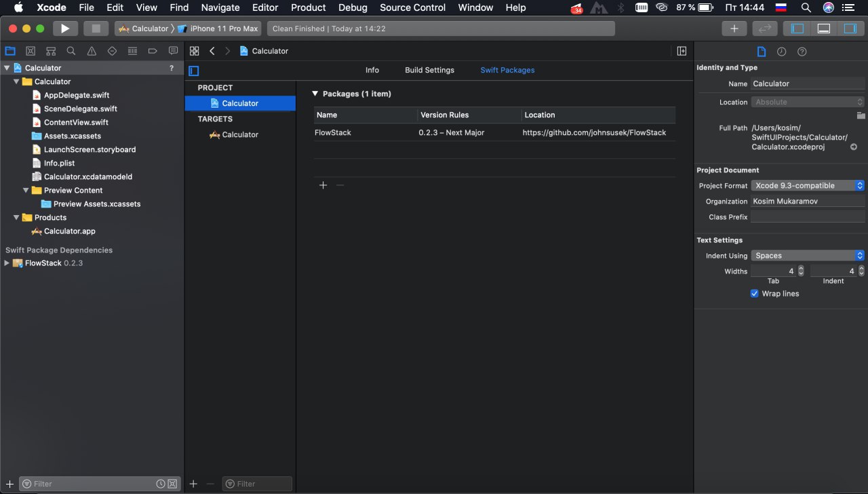
Task: Open the Indent Using dropdown
Action: pyautogui.click(x=808, y=256)
